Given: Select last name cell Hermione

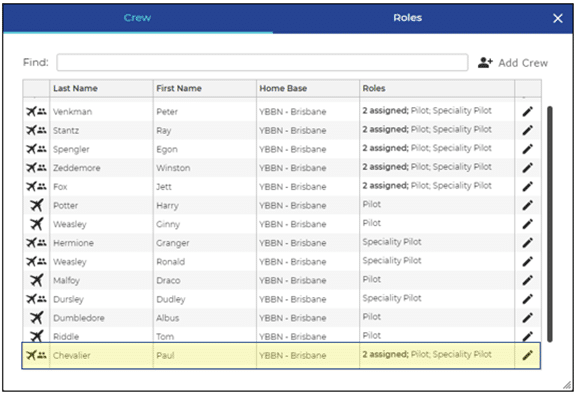Looking at the screenshot, I should tap(101, 243).
